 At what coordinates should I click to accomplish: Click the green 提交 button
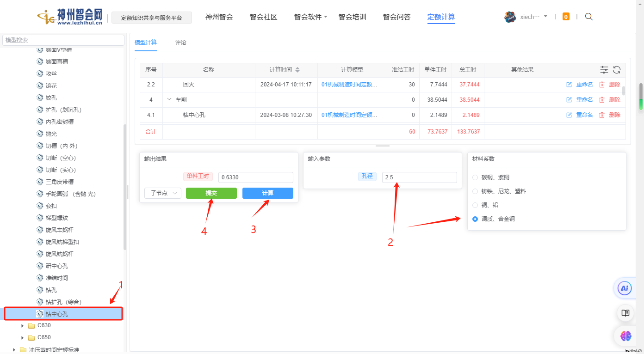211,193
